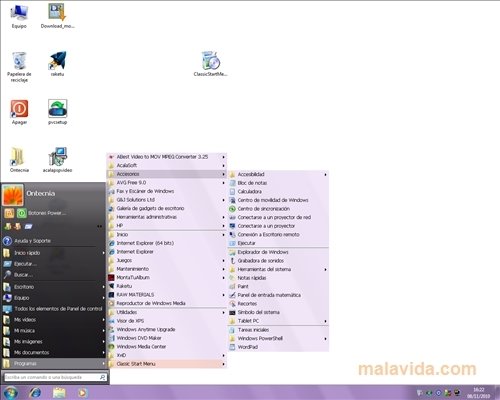Open AVG Free 9.0 program folder
Viewport: 500px width, 400px height.
[167, 182]
